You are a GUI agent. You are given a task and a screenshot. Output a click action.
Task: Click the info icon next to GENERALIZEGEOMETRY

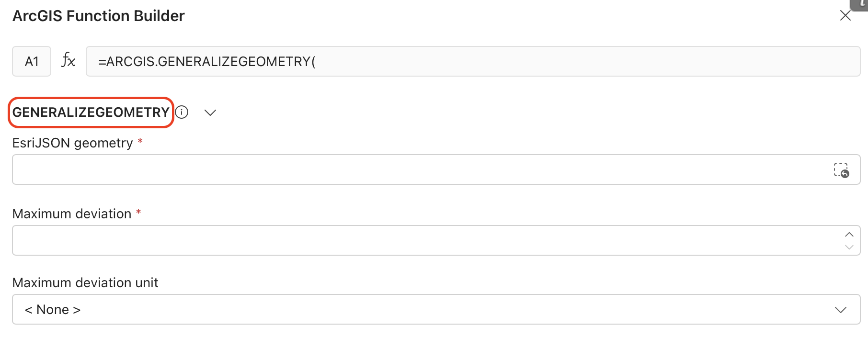tap(182, 112)
